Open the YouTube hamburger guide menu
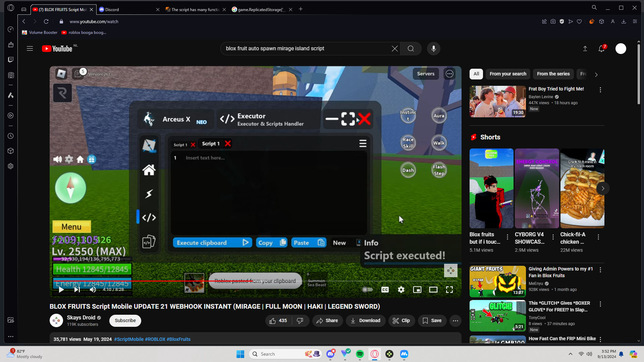 (30, 49)
